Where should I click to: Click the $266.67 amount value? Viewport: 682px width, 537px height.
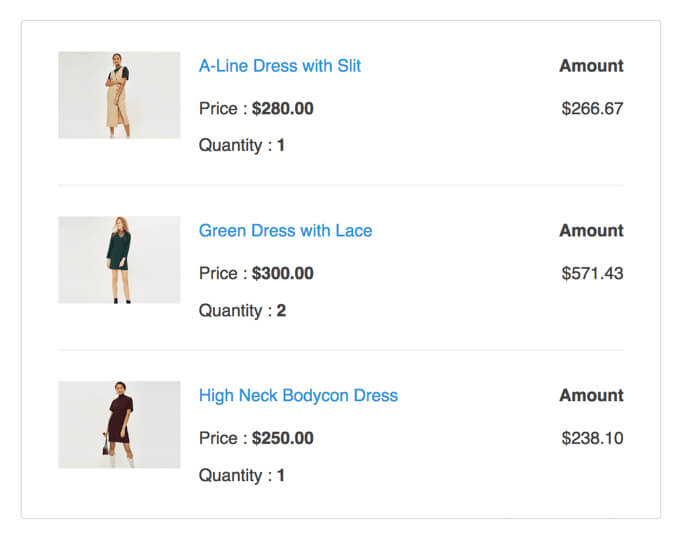point(592,108)
